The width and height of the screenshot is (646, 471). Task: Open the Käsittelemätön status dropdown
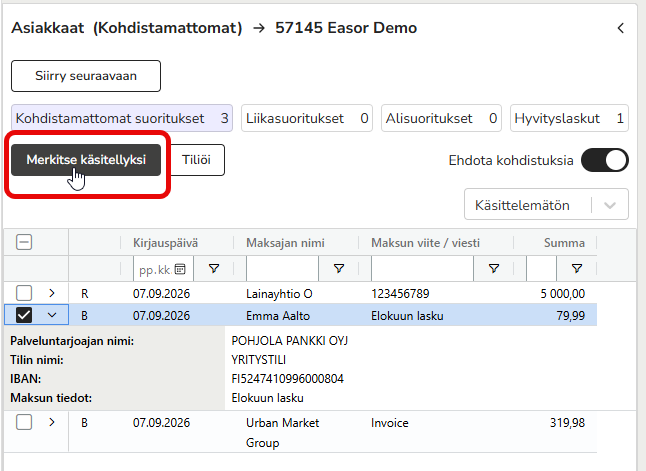click(546, 205)
